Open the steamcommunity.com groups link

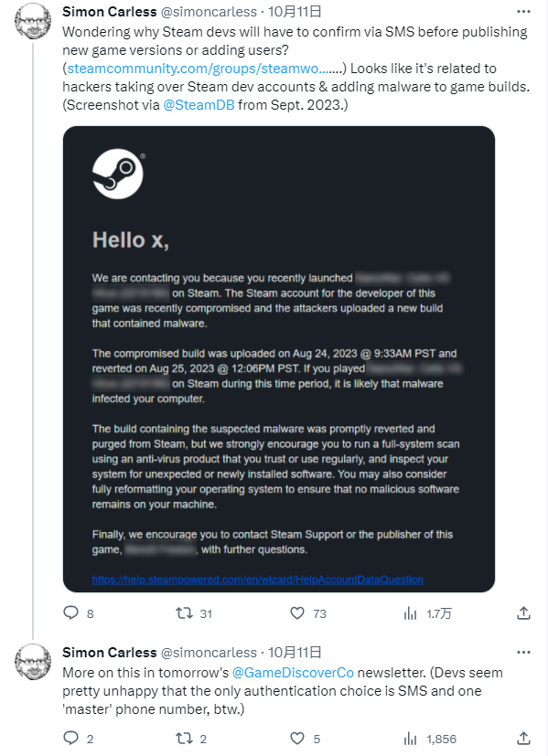204,69
